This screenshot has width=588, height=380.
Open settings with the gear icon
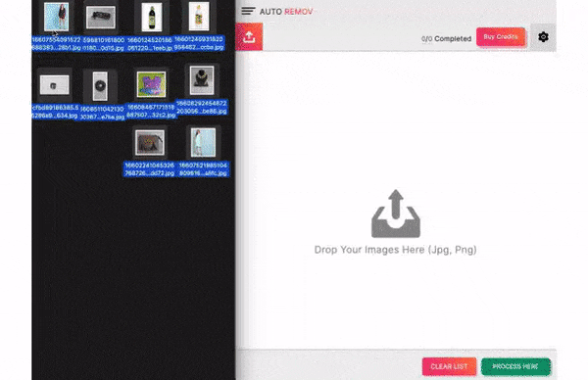[x=543, y=36]
